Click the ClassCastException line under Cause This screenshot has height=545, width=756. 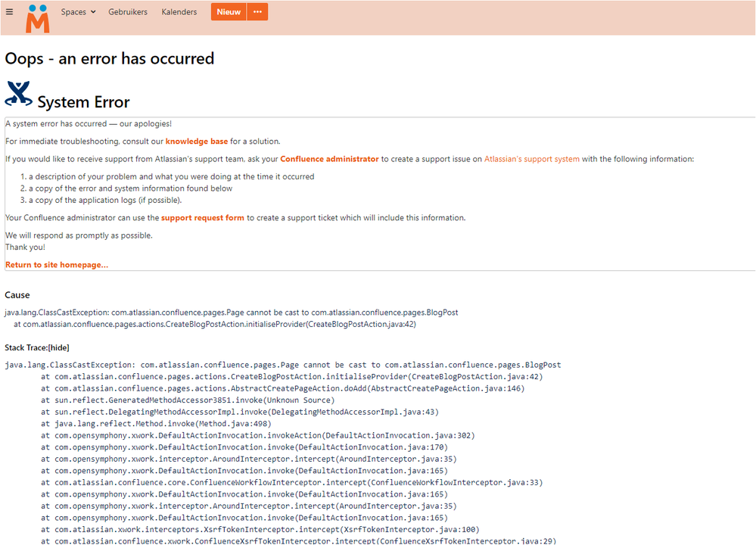click(232, 313)
